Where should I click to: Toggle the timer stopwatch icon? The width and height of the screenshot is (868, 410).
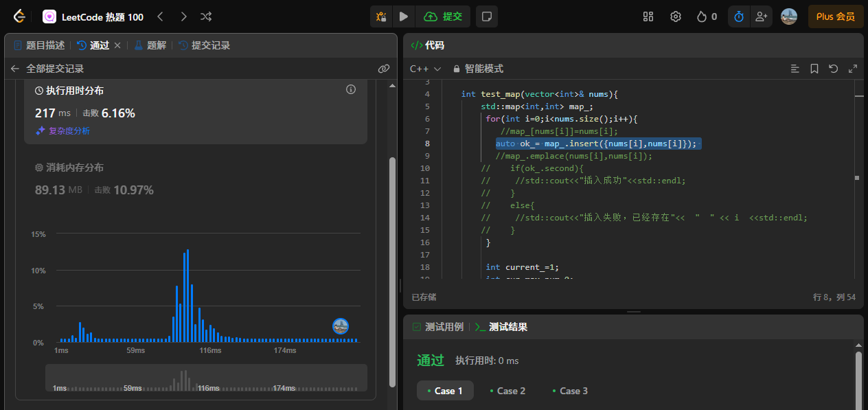pyautogui.click(x=739, y=16)
